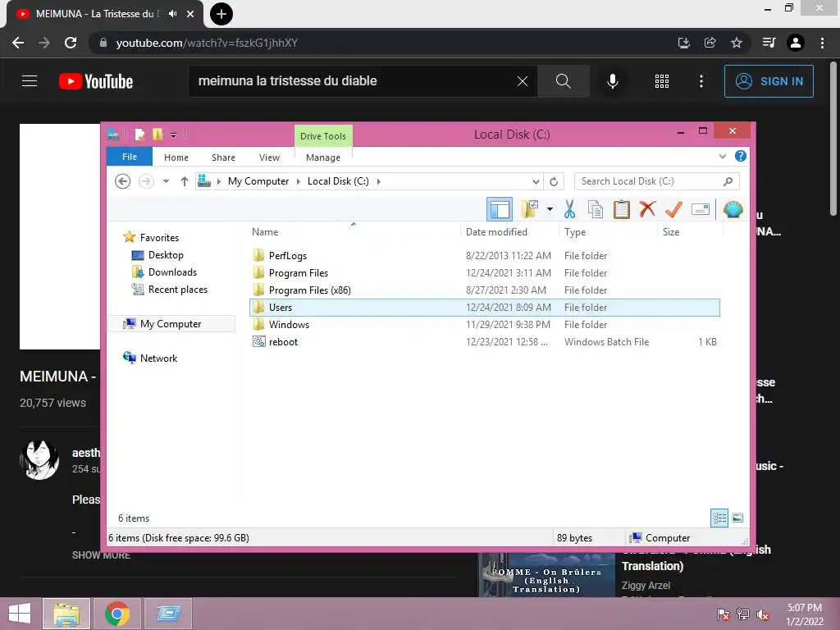
Task: Click the red X Delete icon
Action: pyautogui.click(x=648, y=209)
